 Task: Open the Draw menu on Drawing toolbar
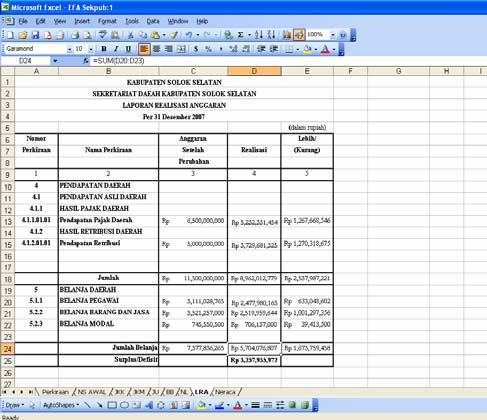pos(15,405)
